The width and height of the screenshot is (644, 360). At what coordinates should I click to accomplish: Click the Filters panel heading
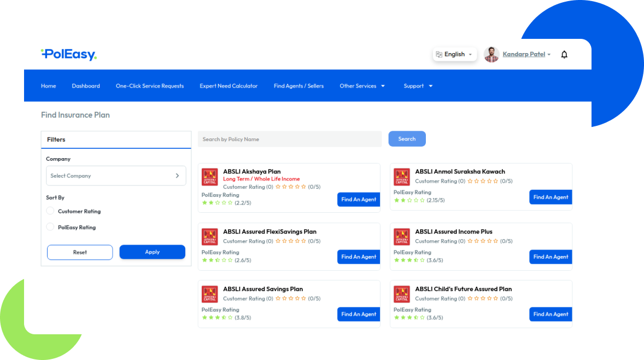[x=56, y=140]
